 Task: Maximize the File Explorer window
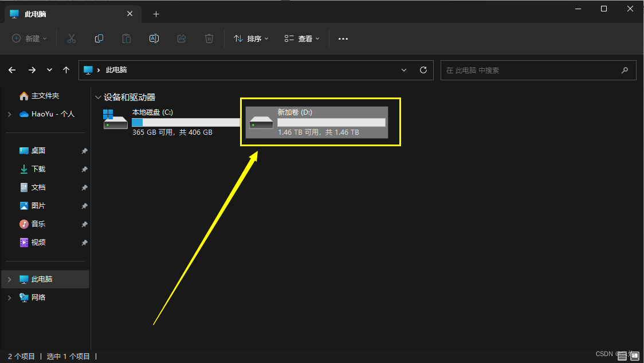604,9
